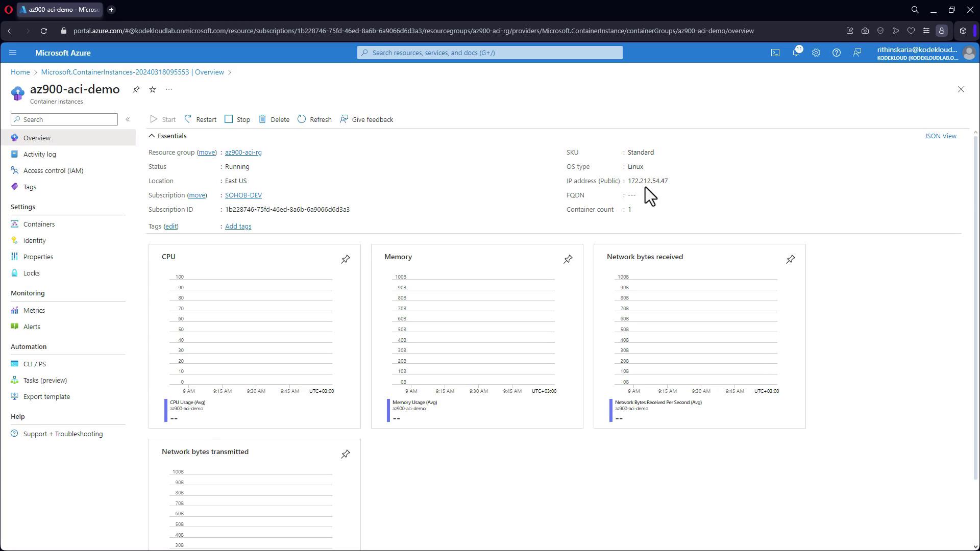Viewport: 980px width, 551px height.
Task: Open the az900-aci-rg resource group link
Action: point(243,153)
